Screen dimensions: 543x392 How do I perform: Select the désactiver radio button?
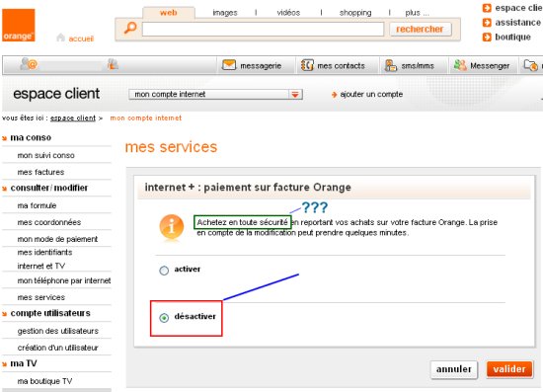click(164, 317)
